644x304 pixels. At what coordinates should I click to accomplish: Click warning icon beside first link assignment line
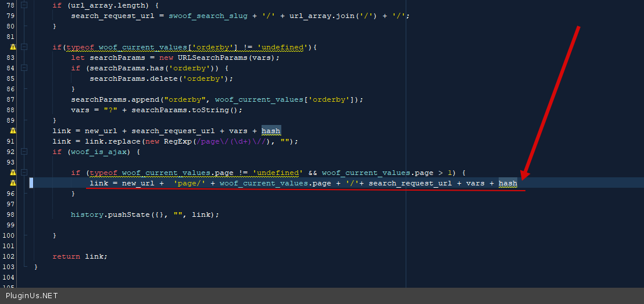click(13, 131)
